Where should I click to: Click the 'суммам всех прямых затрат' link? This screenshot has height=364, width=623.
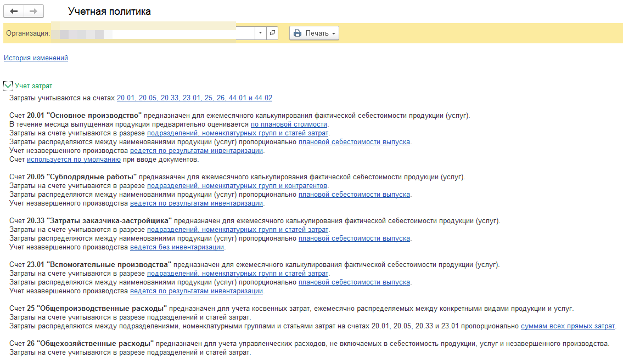pyautogui.click(x=568, y=326)
